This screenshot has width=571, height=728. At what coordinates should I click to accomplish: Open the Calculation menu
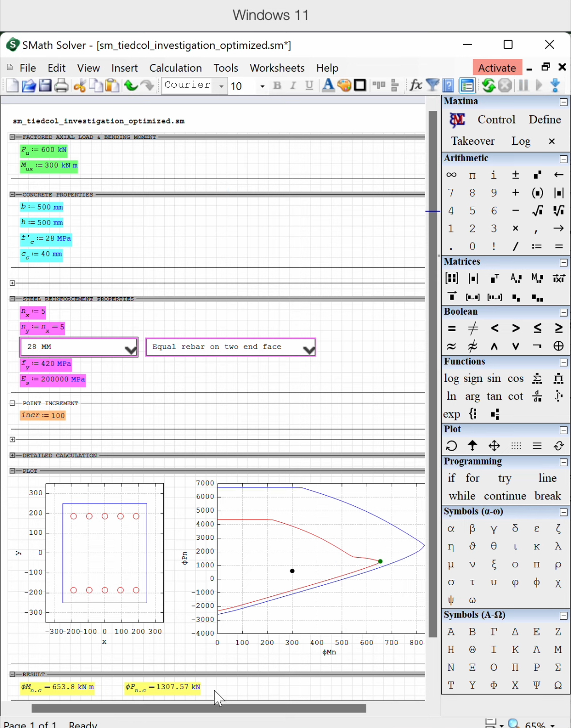(175, 68)
